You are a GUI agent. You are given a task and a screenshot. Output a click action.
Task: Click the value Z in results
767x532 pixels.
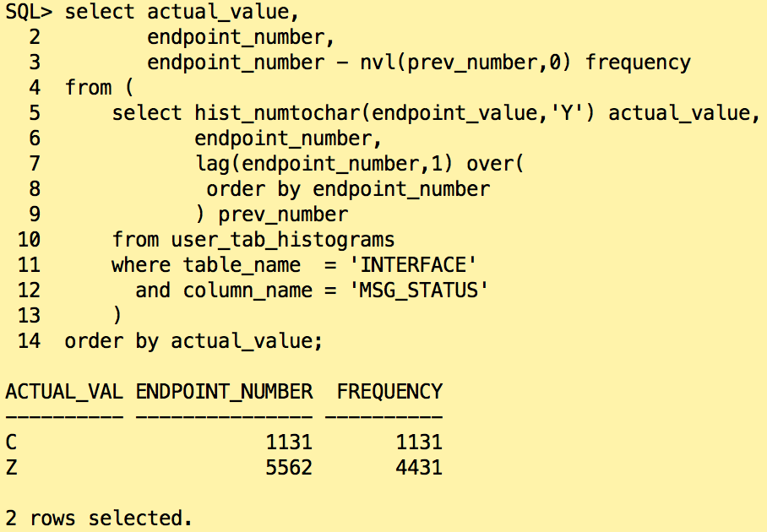pos(11,467)
